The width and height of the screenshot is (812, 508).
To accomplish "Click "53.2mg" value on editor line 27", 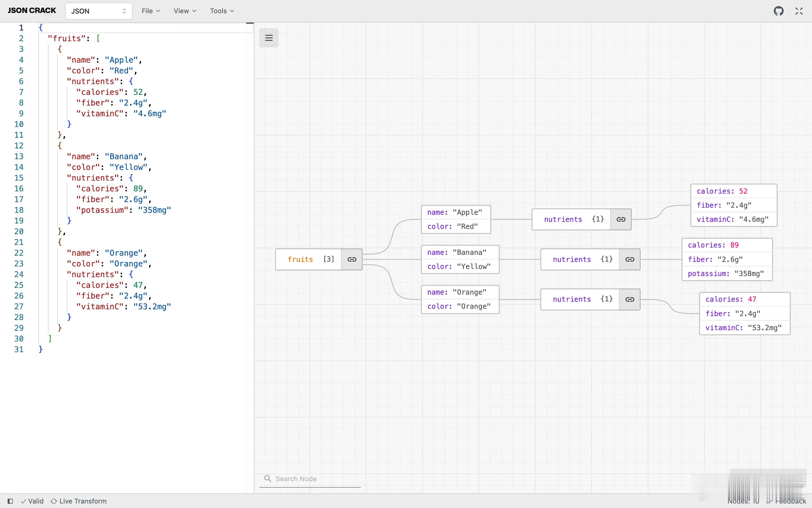I will pos(152,307).
